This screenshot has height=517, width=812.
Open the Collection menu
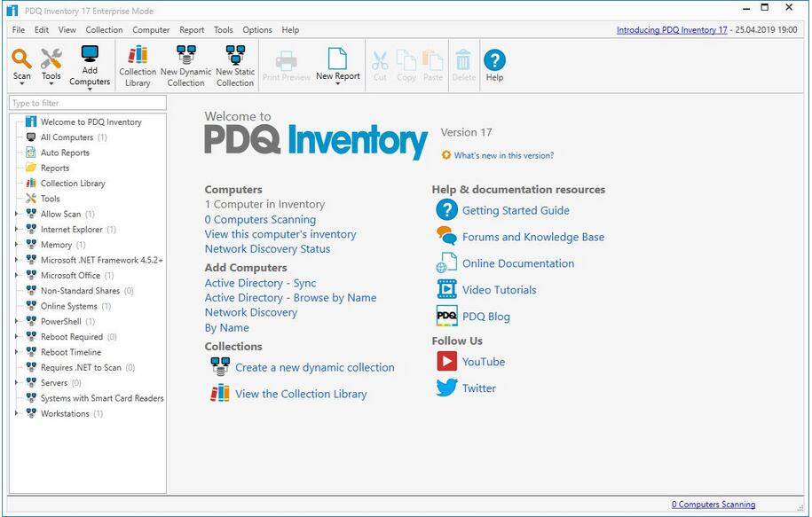[104, 29]
